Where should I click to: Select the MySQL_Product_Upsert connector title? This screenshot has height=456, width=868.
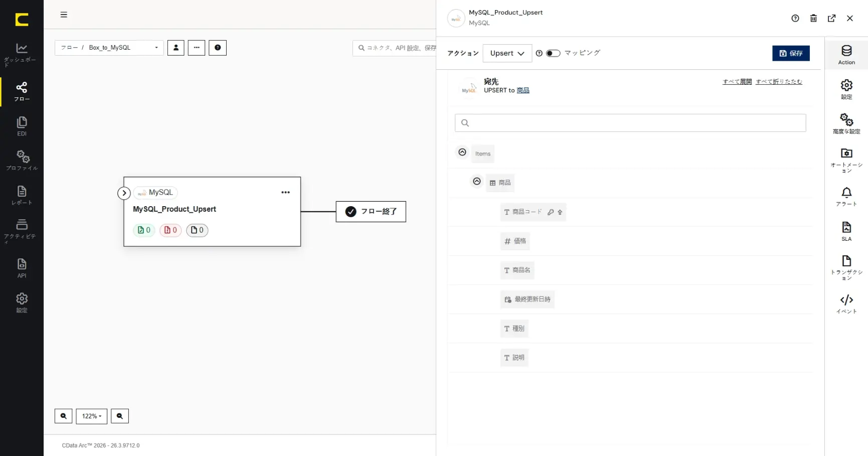[x=175, y=209]
